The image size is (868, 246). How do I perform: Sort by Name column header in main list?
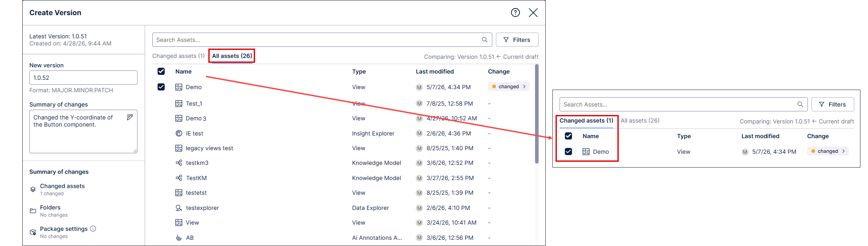pyautogui.click(x=183, y=71)
